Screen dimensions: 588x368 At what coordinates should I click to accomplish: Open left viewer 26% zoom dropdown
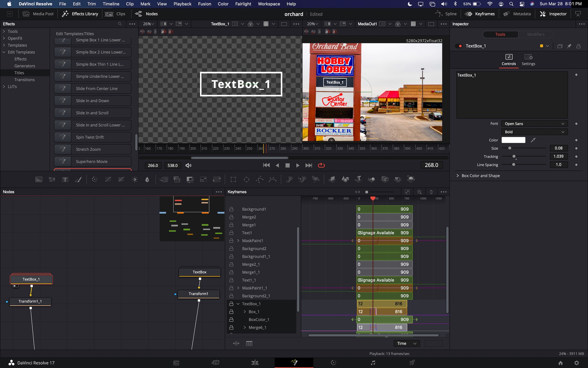point(149,24)
